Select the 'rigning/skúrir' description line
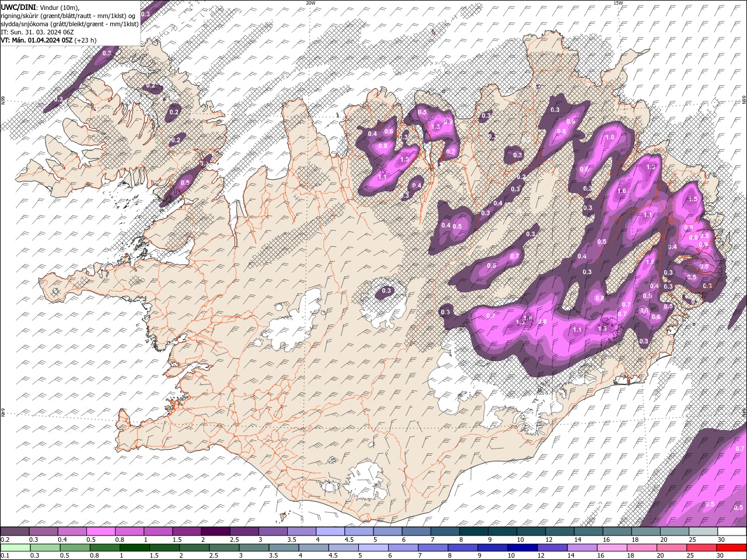 pyautogui.click(x=68, y=15)
